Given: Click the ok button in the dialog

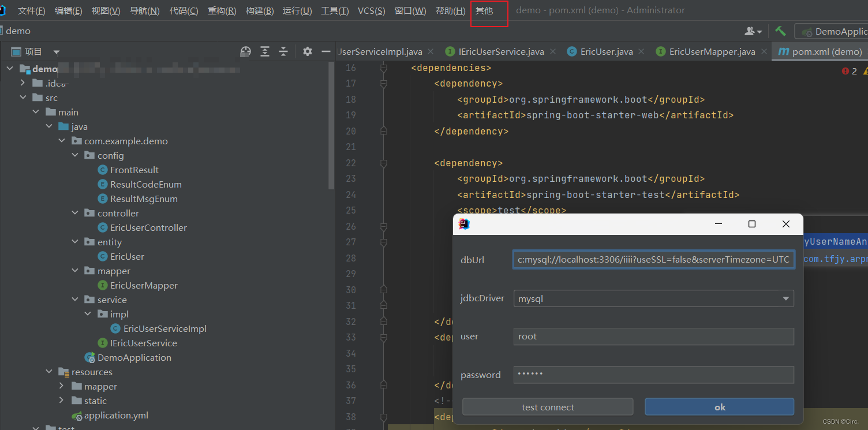Looking at the screenshot, I should (x=719, y=407).
